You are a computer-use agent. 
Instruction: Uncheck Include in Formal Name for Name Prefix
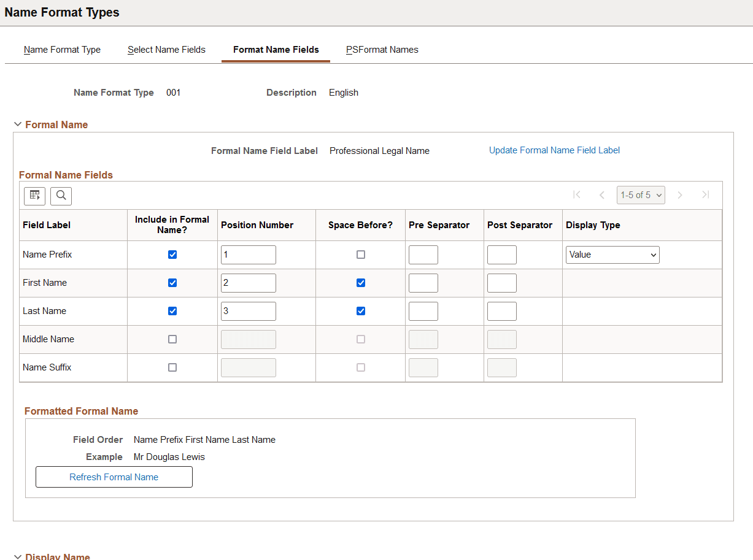coord(172,255)
